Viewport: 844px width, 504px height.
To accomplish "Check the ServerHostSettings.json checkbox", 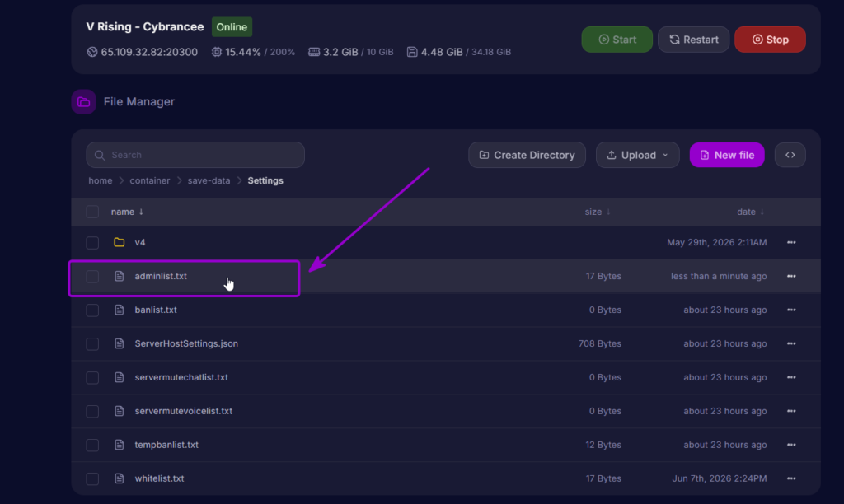I will click(92, 343).
